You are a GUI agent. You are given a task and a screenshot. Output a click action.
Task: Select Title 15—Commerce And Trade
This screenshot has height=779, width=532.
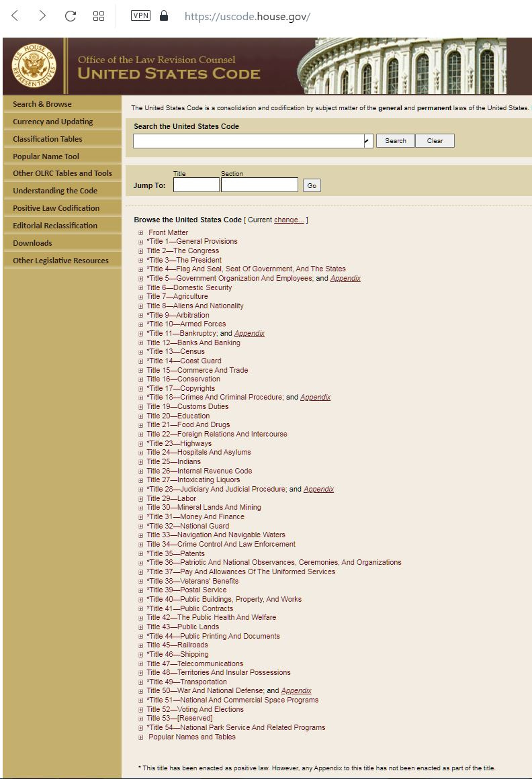tap(197, 370)
